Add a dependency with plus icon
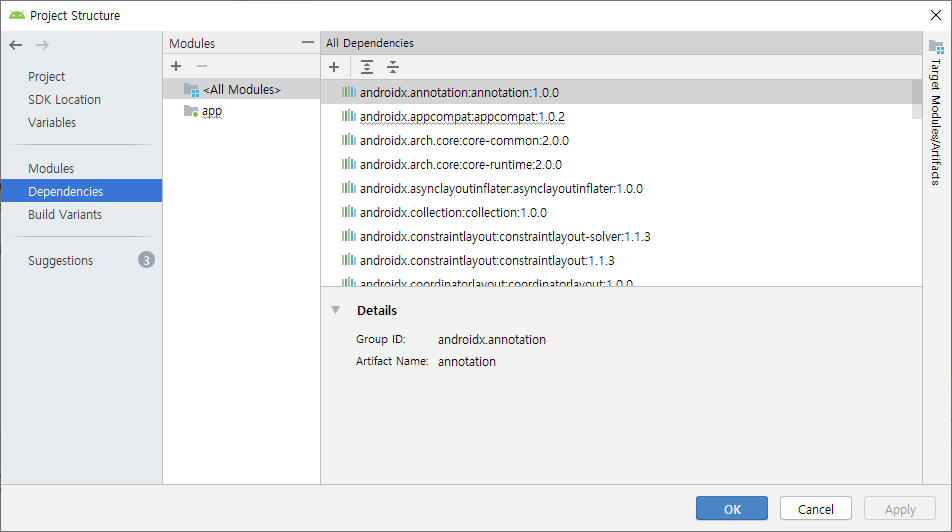952x532 pixels. [334, 67]
